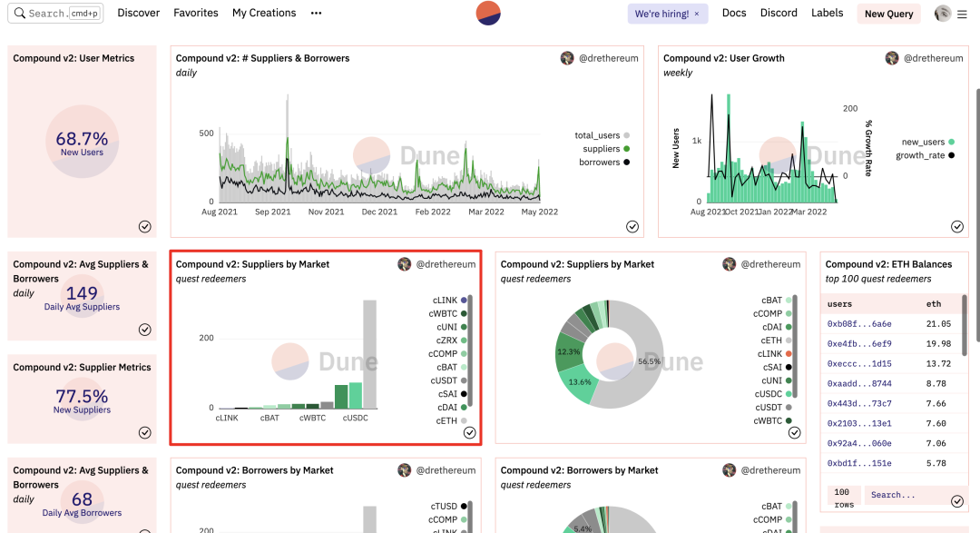Click checkmark on Suppliers & Borrowers daily chart
Image resolution: width=980 pixels, height=533 pixels.
[632, 226]
